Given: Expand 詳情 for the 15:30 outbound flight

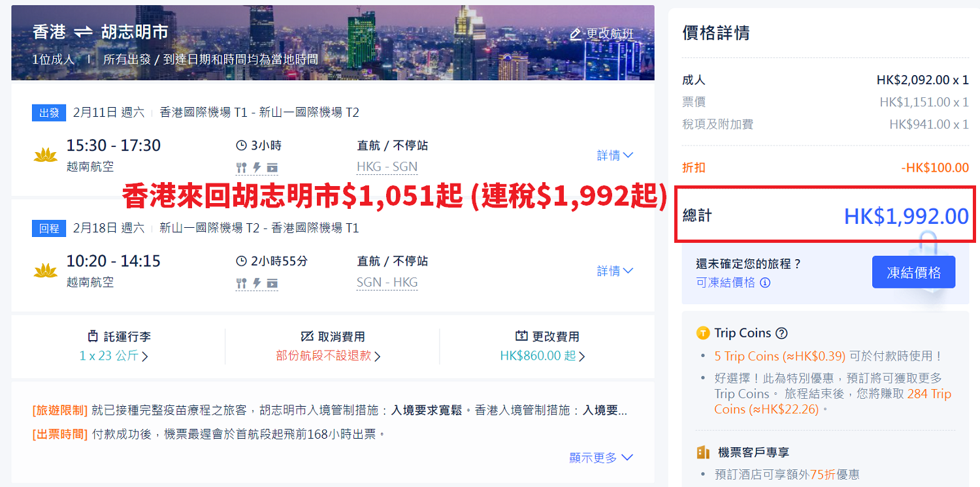Looking at the screenshot, I should tap(615, 155).
